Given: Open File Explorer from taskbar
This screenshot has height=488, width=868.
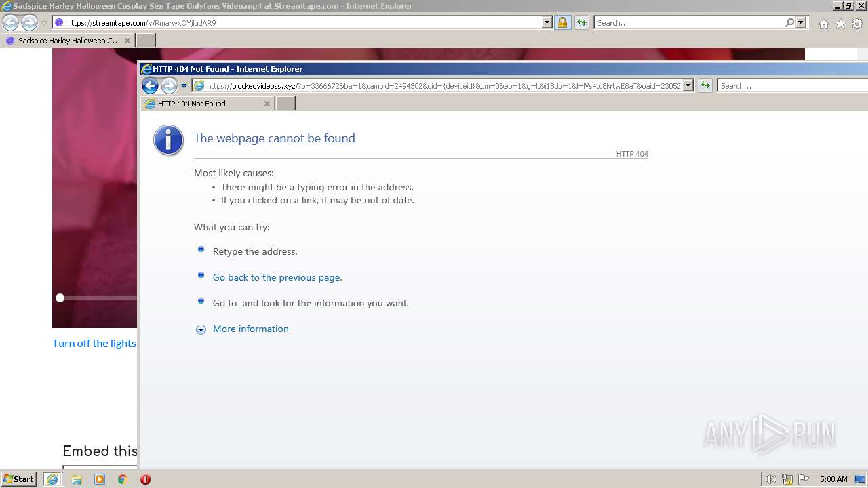Looking at the screenshot, I should pyautogui.click(x=77, y=479).
